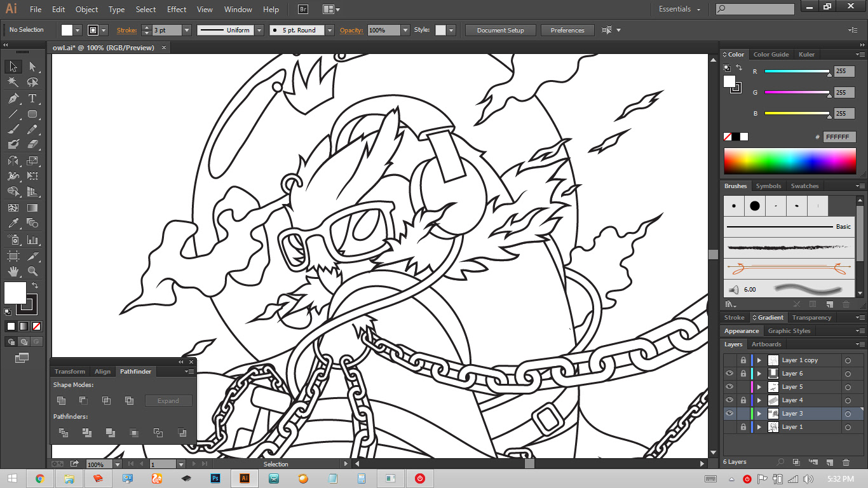Click the Document Setup button
This screenshot has height=488, width=868.
point(501,30)
